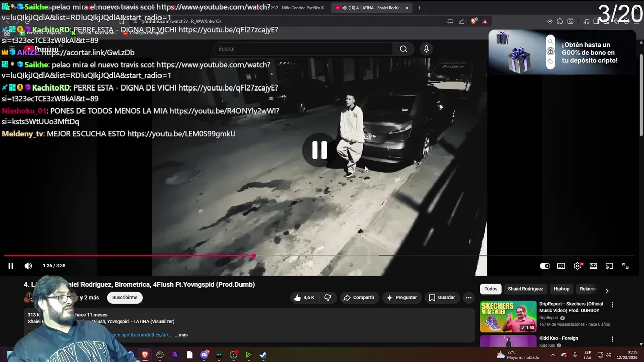Viewport: 644px width, 362px height.
Task: Select the Todos filter chip
Action: [491, 289]
